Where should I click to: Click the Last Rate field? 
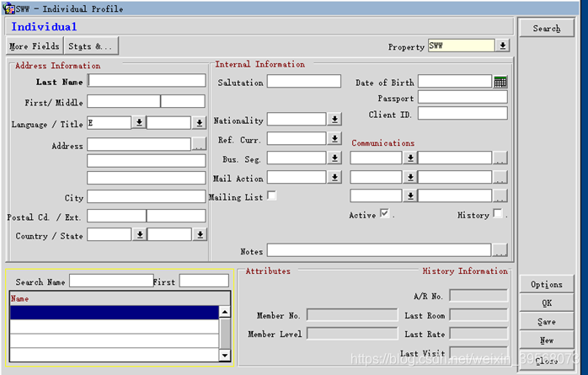tap(478, 334)
